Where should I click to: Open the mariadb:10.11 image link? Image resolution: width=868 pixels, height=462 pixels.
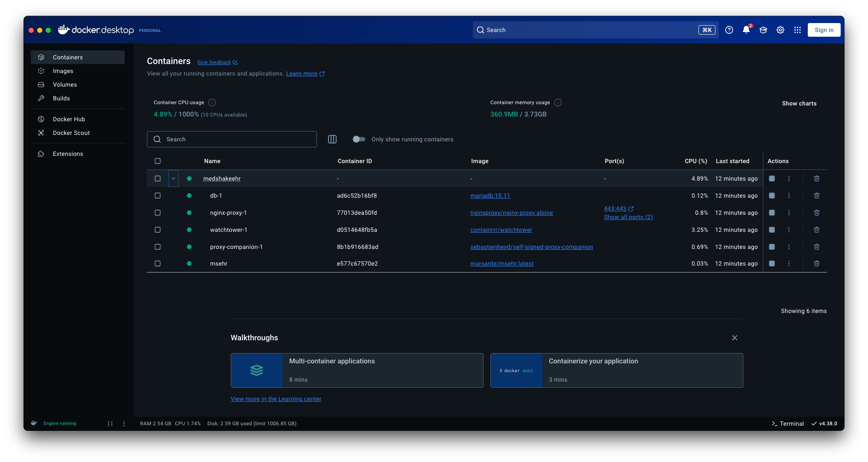coord(490,196)
